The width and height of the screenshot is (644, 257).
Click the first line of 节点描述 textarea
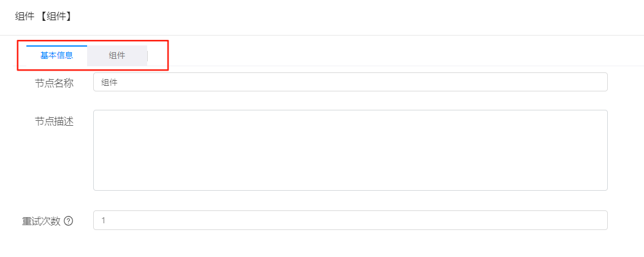click(350, 118)
